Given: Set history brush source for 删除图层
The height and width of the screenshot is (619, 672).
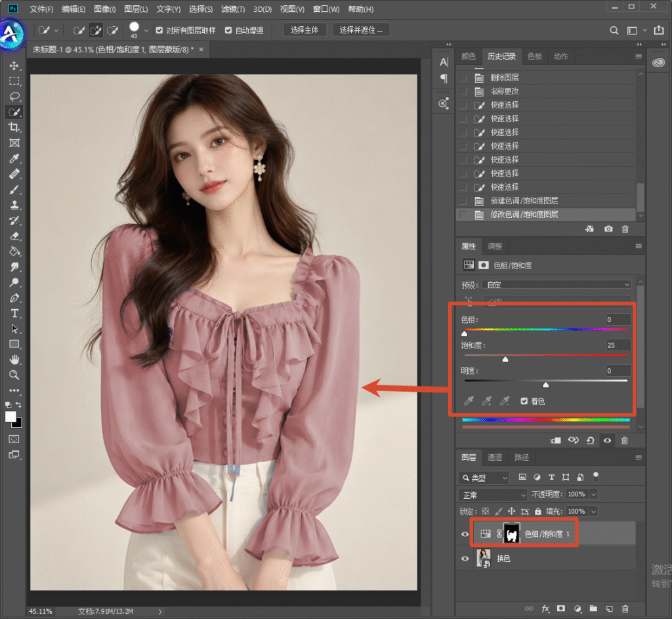Looking at the screenshot, I should [x=463, y=77].
